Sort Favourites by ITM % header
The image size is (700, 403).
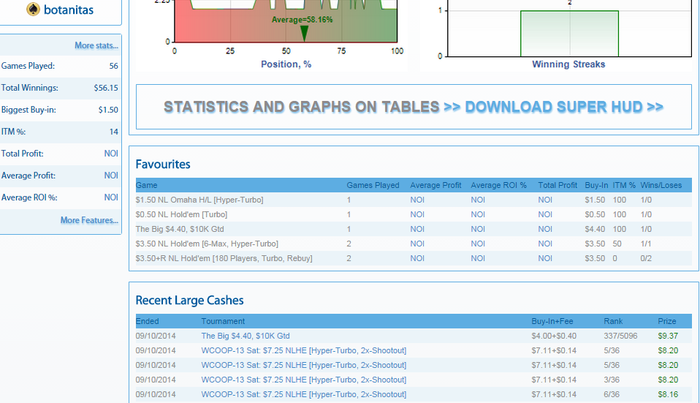tap(624, 185)
